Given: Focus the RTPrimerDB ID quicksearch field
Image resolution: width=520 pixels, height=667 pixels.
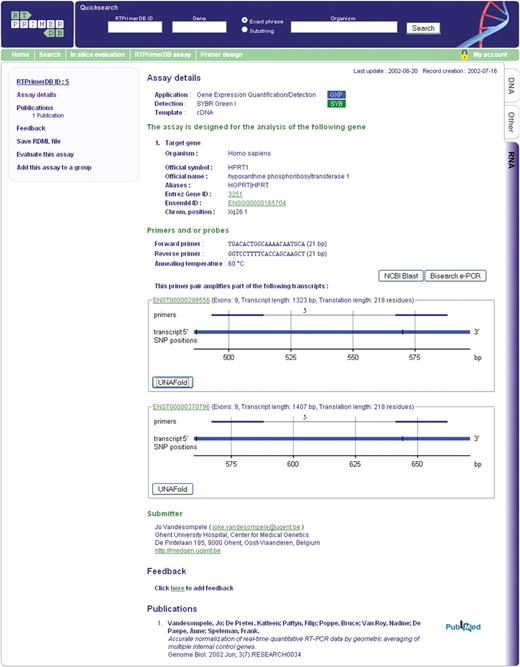Looking at the screenshot, I should [x=135, y=27].
